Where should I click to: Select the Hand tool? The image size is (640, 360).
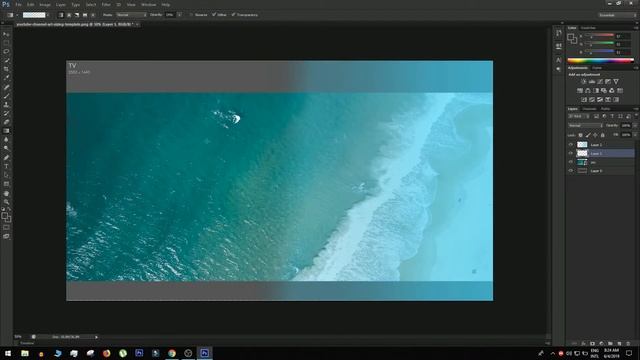[x=6, y=193]
